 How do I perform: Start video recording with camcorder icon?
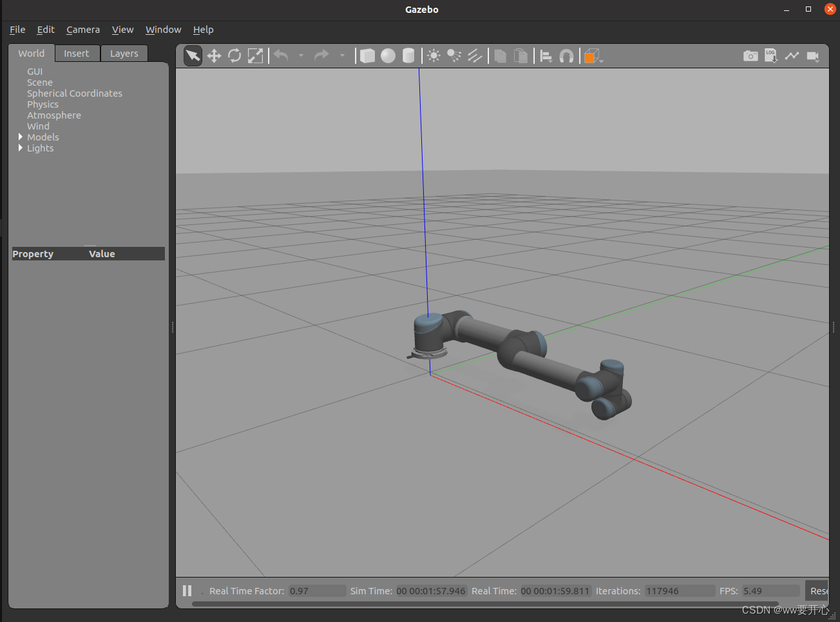click(x=813, y=56)
